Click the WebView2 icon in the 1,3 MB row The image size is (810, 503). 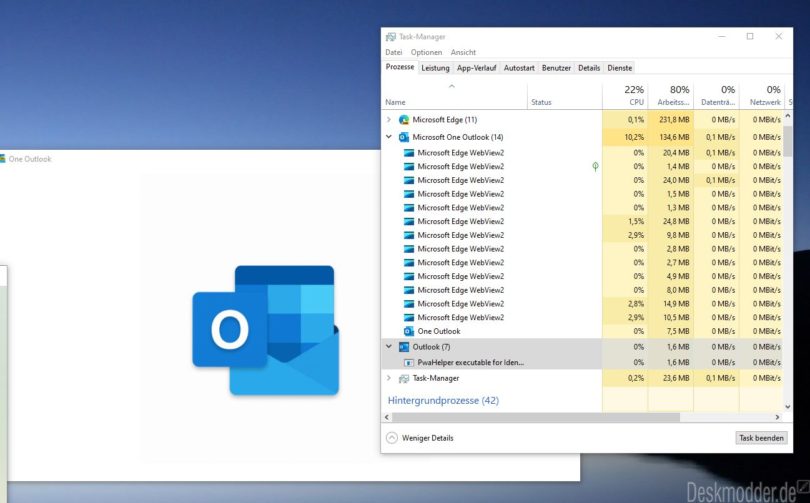point(409,208)
